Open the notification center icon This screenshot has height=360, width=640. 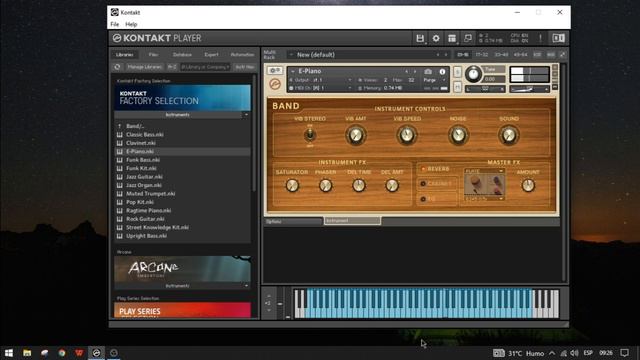click(x=624, y=353)
